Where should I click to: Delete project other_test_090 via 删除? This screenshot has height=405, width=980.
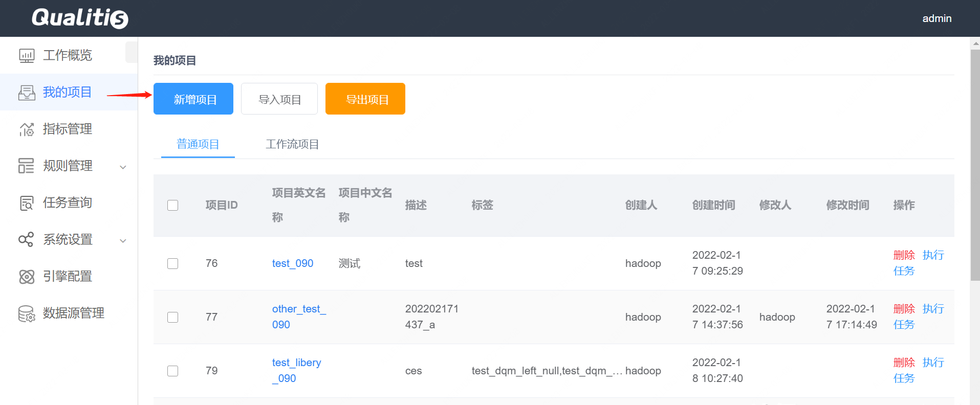(904, 309)
